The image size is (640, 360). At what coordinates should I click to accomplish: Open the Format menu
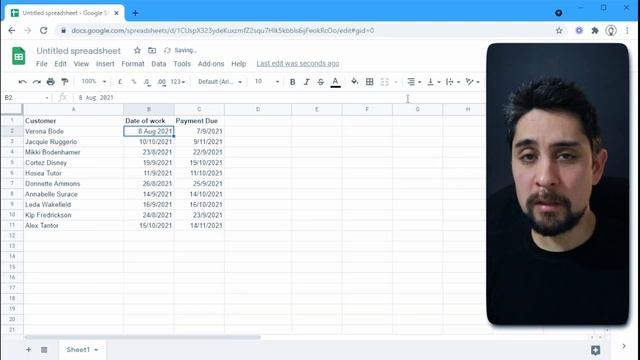[x=133, y=64]
